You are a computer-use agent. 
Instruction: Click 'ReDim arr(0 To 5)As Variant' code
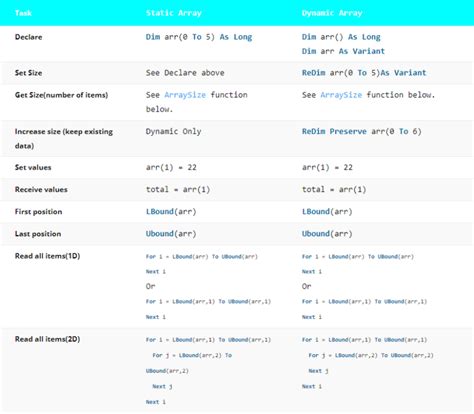click(x=364, y=73)
